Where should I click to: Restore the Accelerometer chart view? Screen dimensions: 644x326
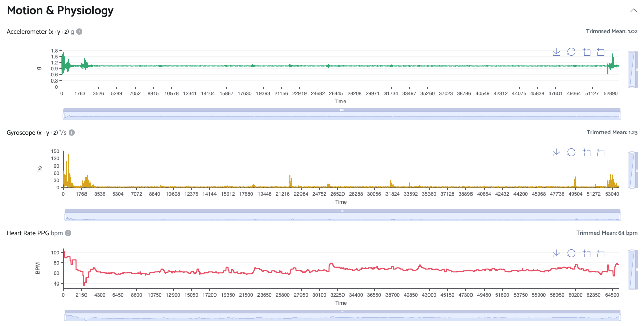coord(571,52)
